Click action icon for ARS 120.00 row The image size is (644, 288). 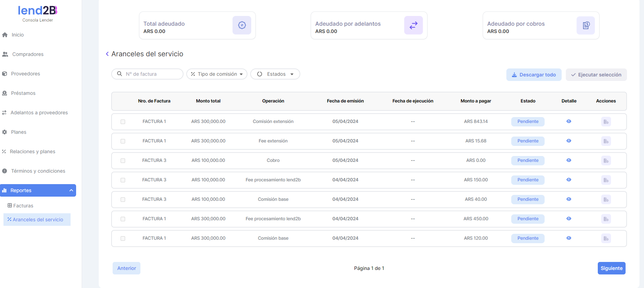point(606,238)
